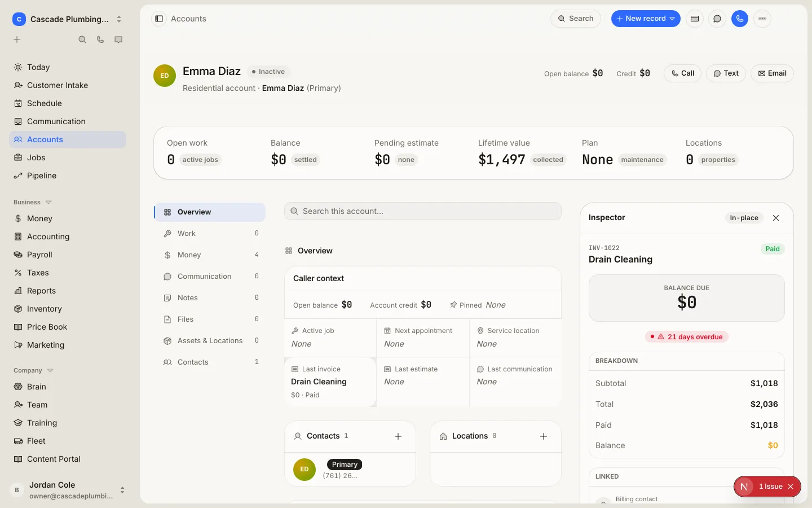
Task: Click the top Search button
Action: pos(576,19)
